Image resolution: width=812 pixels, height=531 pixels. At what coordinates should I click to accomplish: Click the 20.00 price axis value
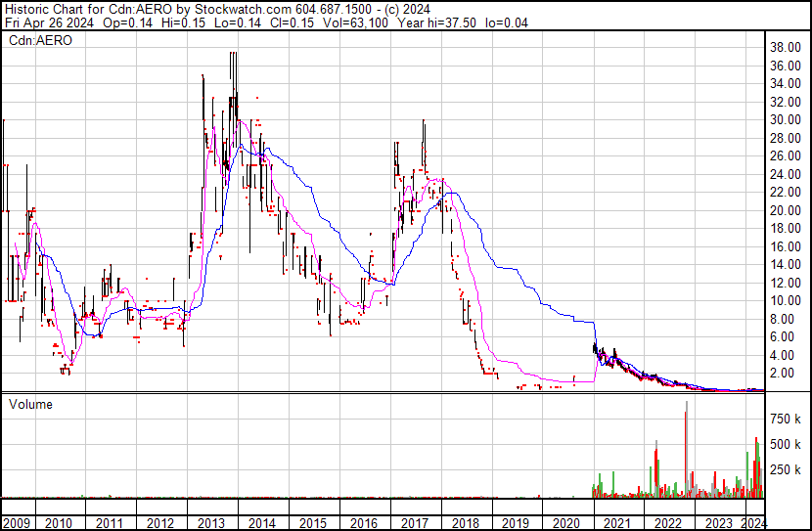click(785, 210)
